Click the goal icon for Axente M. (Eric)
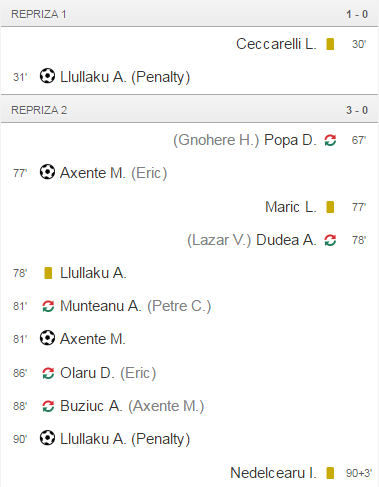The height and width of the screenshot is (487, 379). [47, 172]
